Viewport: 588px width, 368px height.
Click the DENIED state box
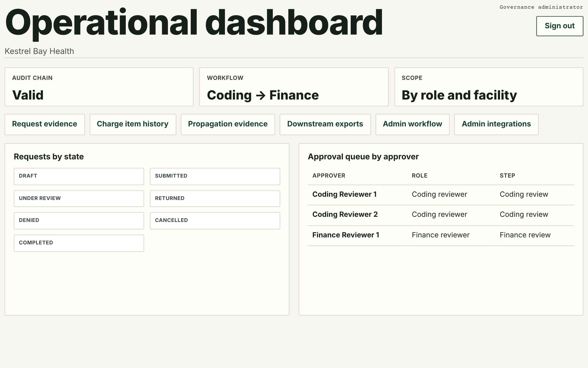click(x=79, y=221)
